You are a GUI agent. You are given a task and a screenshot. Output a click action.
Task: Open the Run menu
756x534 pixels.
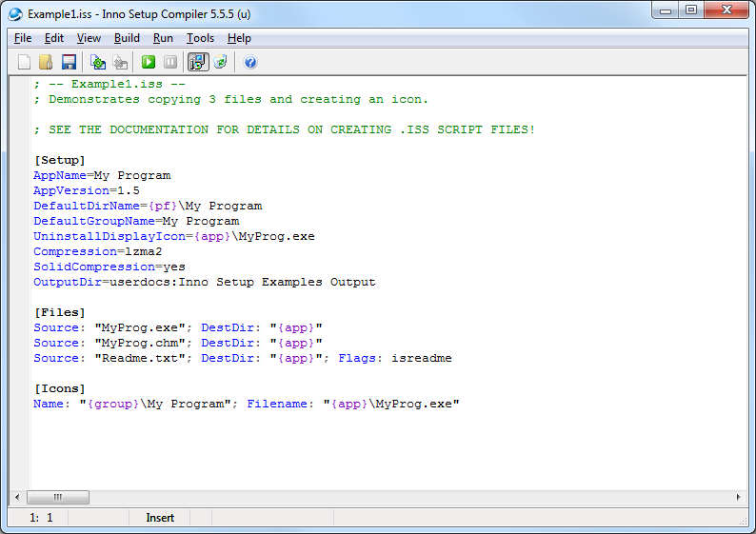coord(163,38)
